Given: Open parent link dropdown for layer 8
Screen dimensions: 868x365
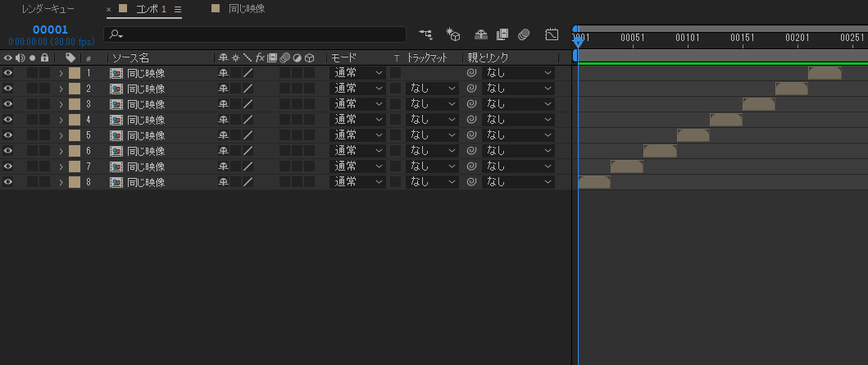Looking at the screenshot, I should click(x=518, y=182).
